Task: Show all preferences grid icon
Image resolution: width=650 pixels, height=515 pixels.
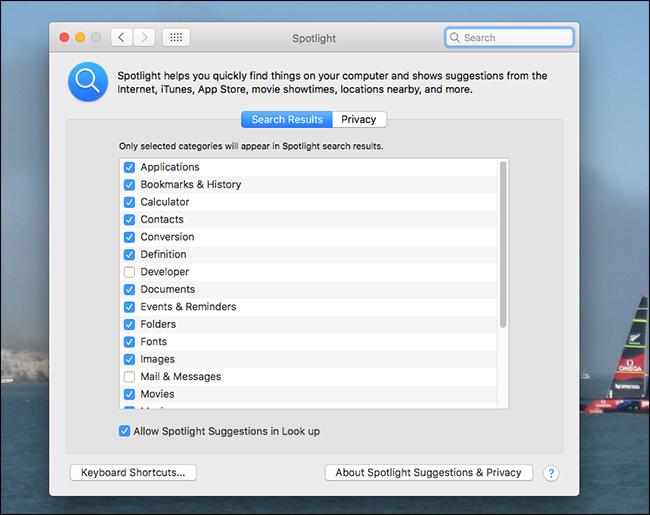Action: click(176, 38)
